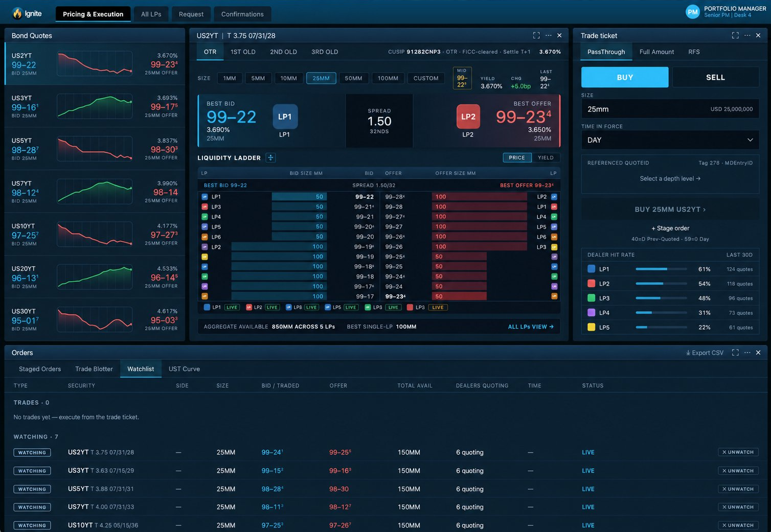Click the trade size 25mm input field

(670, 109)
